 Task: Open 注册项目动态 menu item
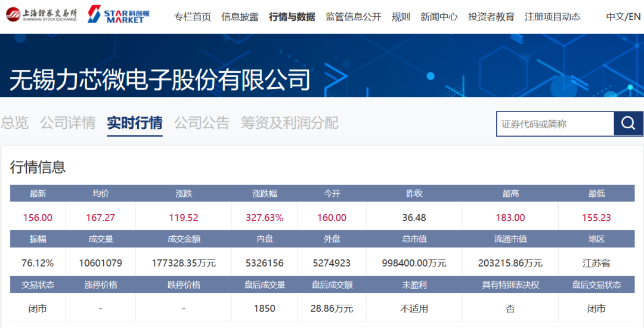point(552,17)
